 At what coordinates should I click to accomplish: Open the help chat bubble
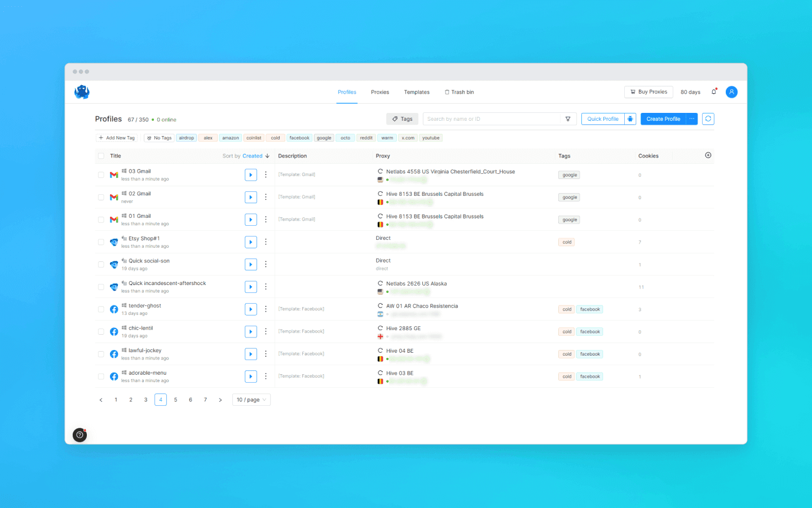(80, 435)
